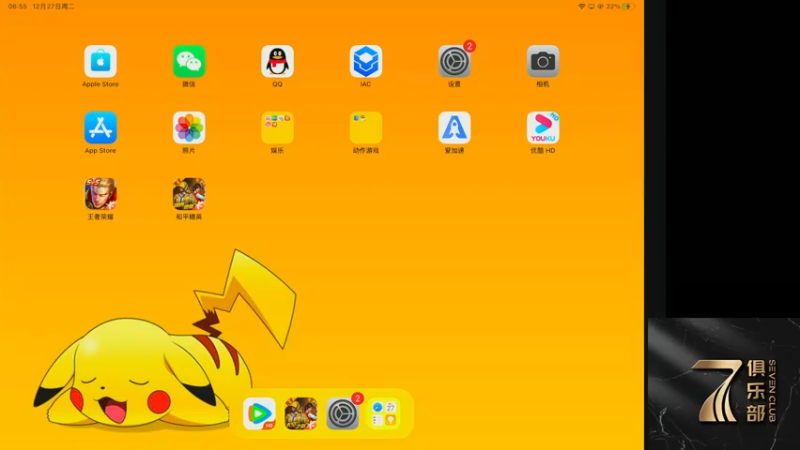Image resolution: width=800 pixels, height=450 pixels.
Task: Tap the "App Store" label text
Action: pos(101,151)
